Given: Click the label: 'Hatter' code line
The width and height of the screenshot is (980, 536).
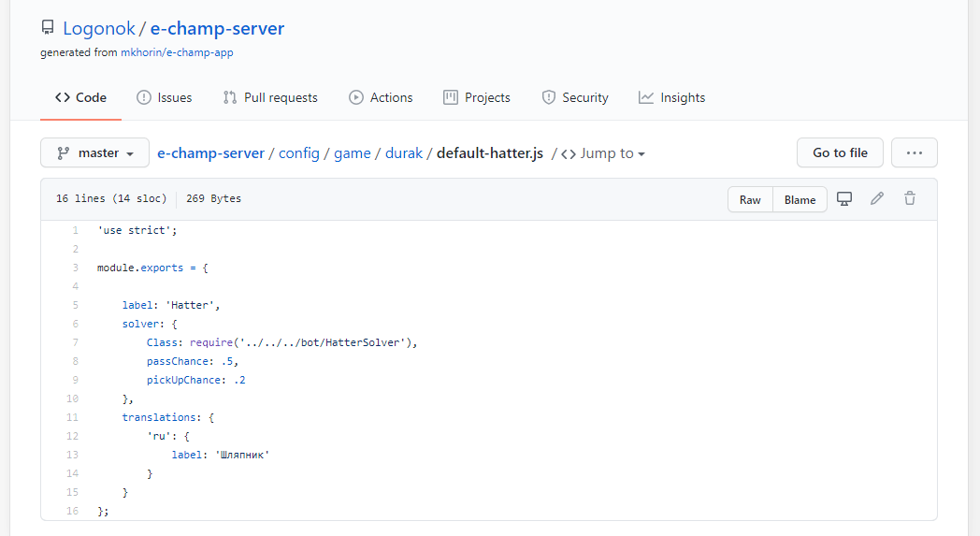Looking at the screenshot, I should click(x=170, y=305).
